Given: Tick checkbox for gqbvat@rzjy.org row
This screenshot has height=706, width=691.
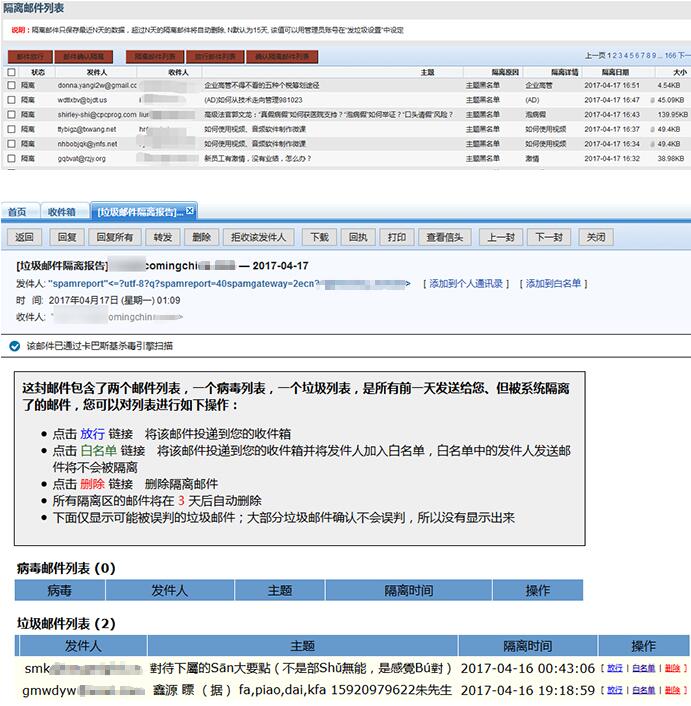Looking at the screenshot, I should [x=12, y=158].
